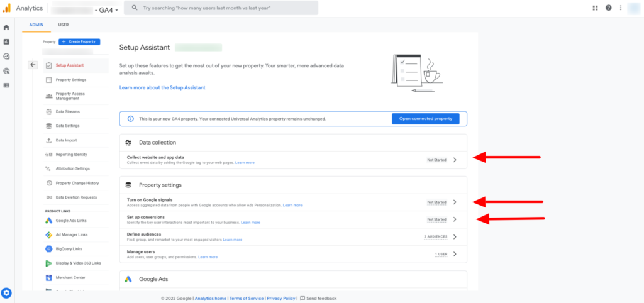Open the Google apps grid icon

coord(595,8)
